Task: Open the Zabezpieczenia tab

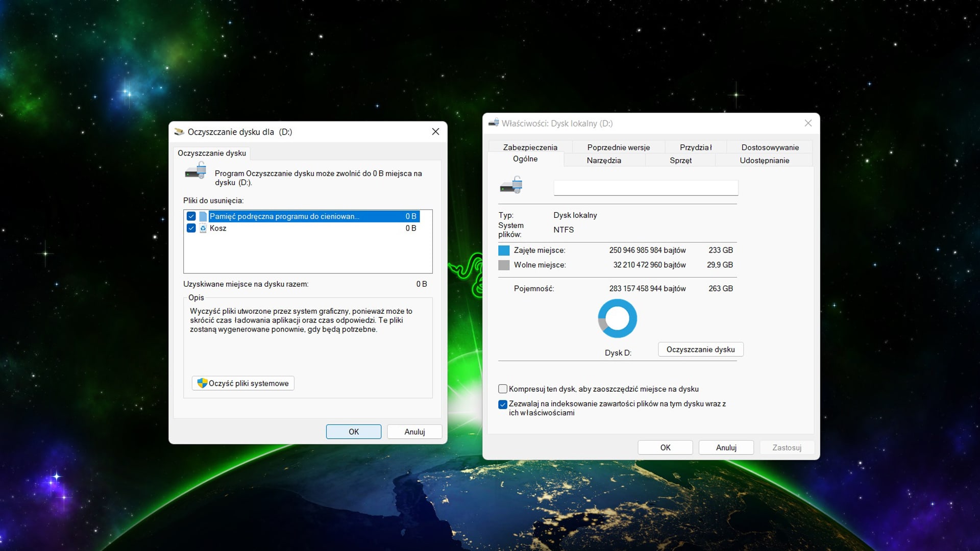Action: [x=530, y=147]
